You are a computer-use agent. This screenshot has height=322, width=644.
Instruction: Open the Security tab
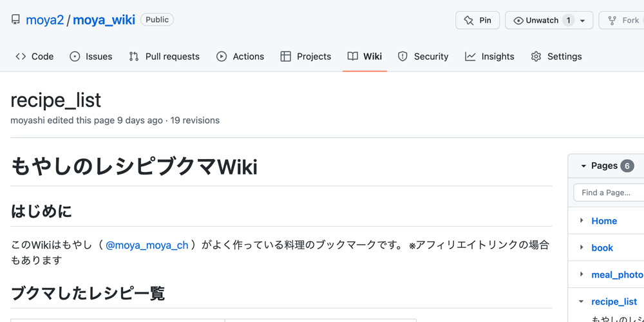(x=423, y=57)
